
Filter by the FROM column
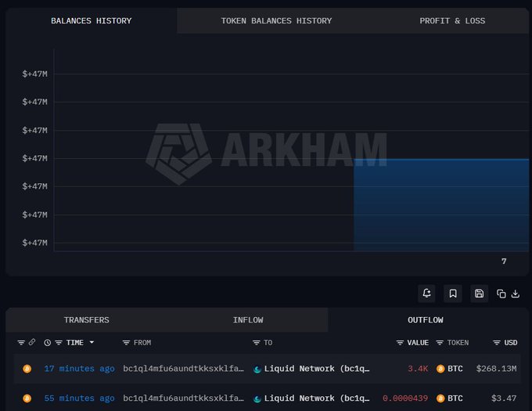[x=126, y=343]
